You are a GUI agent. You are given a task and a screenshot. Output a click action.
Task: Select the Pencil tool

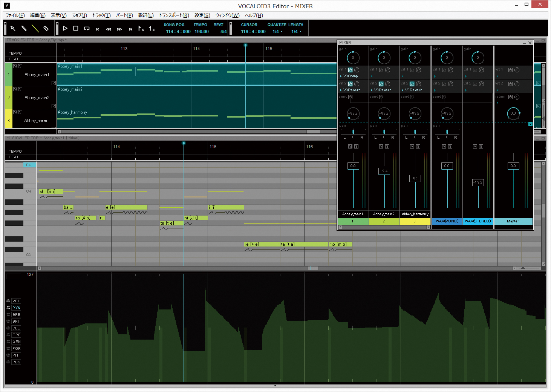24,28
